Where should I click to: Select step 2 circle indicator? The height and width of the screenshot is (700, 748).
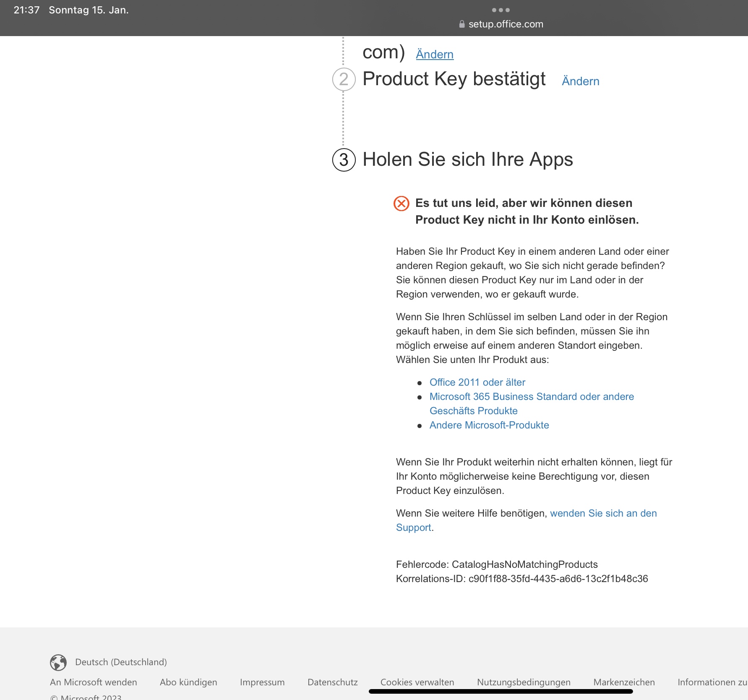pyautogui.click(x=344, y=79)
